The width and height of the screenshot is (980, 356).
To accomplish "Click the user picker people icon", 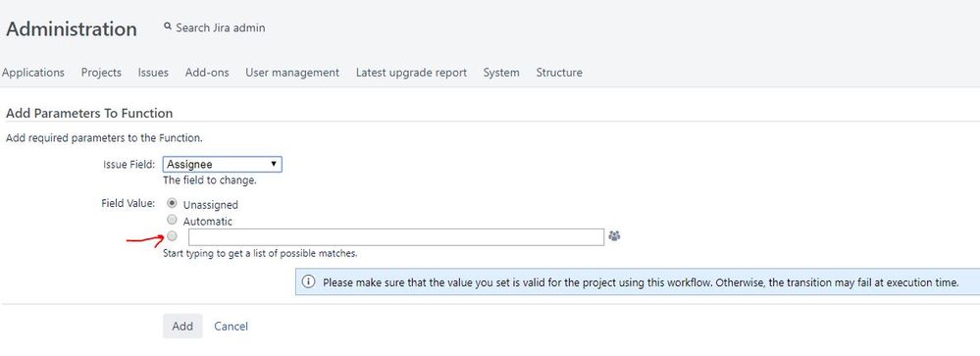I will click(614, 236).
